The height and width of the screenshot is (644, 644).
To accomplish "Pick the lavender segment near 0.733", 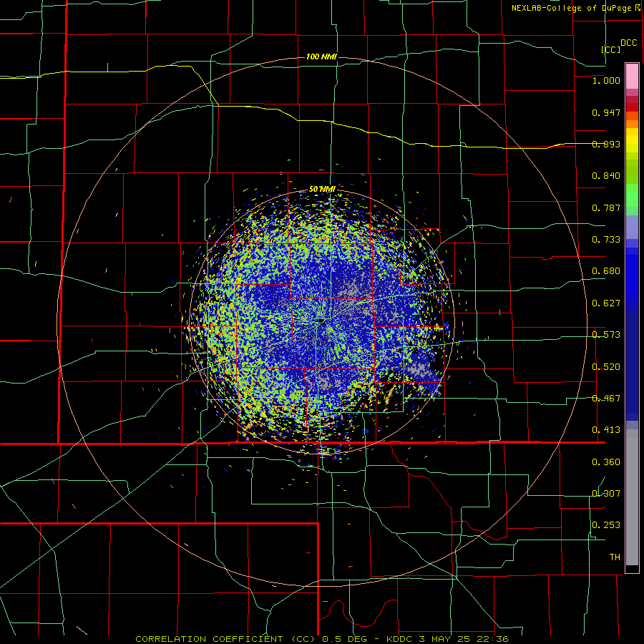I will (x=632, y=227).
